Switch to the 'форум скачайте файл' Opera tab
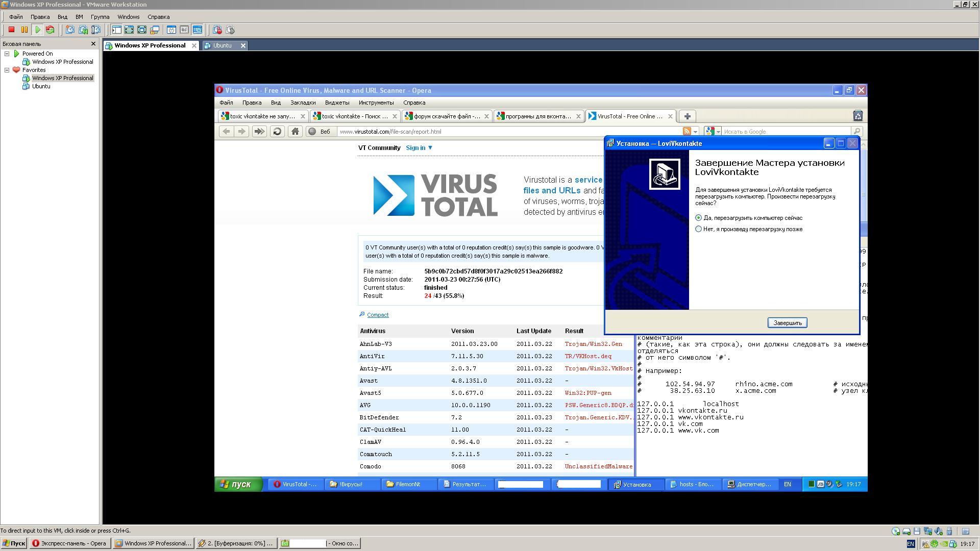980x551 pixels. (446, 116)
